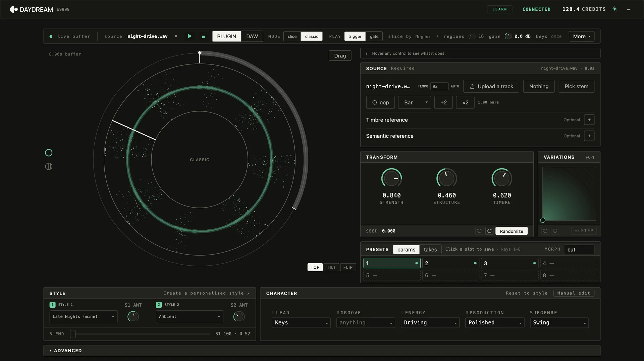Click the Style Blend slider handle
The image size is (644, 361).
click(x=73, y=334)
